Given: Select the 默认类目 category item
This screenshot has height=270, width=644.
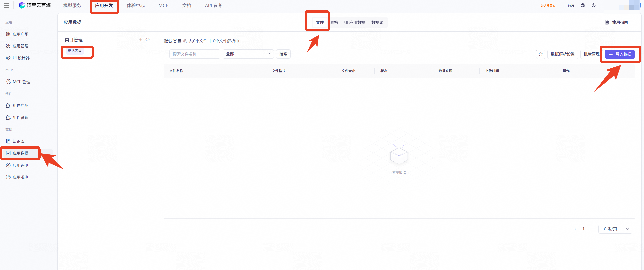Looking at the screenshot, I should click(x=75, y=50).
